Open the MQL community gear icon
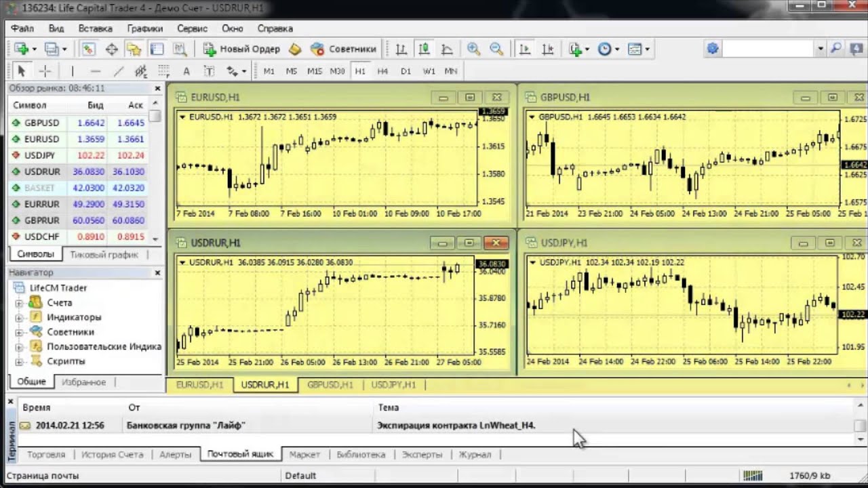This screenshot has height=488, width=868. [x=712, y=49]
